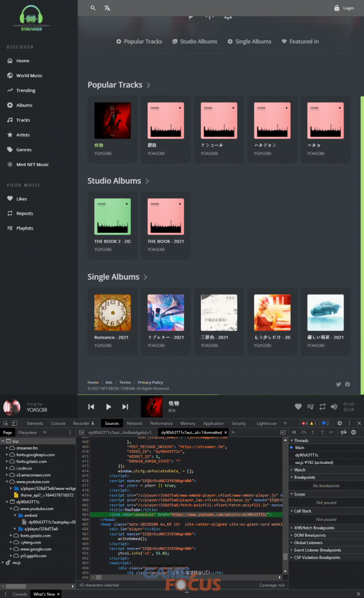This screenshot has height=598, width=364.
Task: Expand Single Albums section via chevron
Action: (x=146, y=277)
